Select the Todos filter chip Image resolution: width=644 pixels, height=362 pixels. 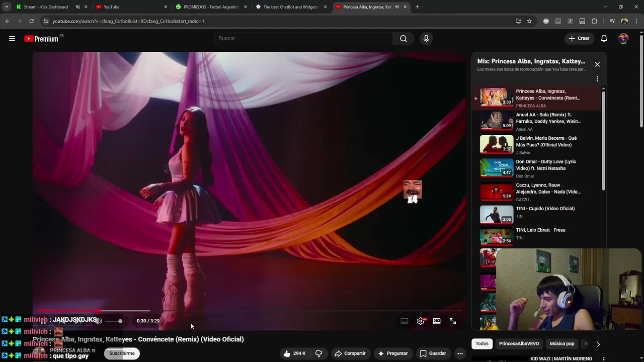pyautogui.click(x=482, y=344)
